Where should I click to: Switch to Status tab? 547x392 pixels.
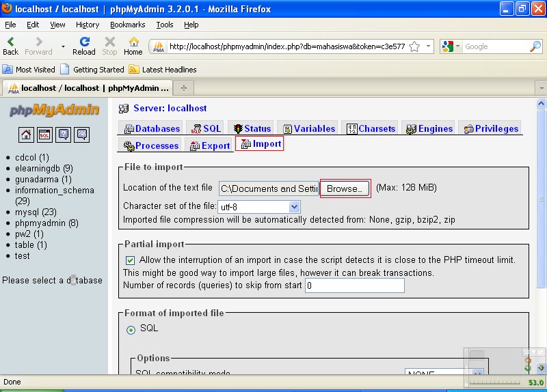tap(252, 128)
